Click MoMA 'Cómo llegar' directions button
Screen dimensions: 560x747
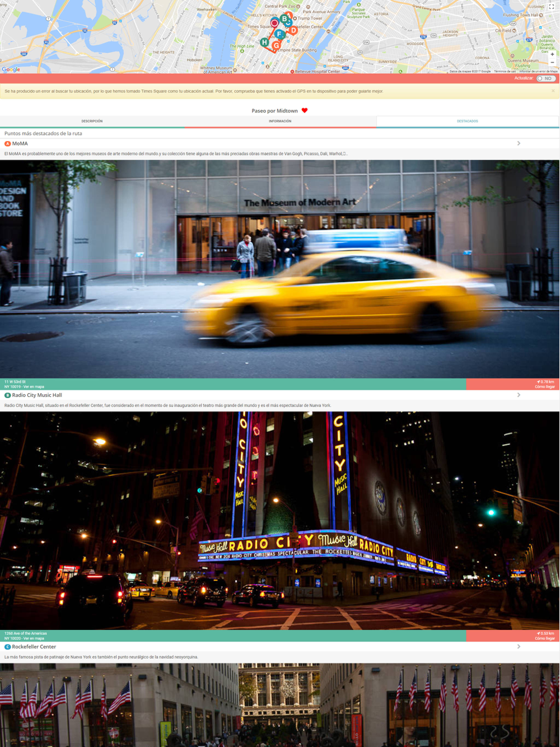pyautogui.click(x=512, y=384)
